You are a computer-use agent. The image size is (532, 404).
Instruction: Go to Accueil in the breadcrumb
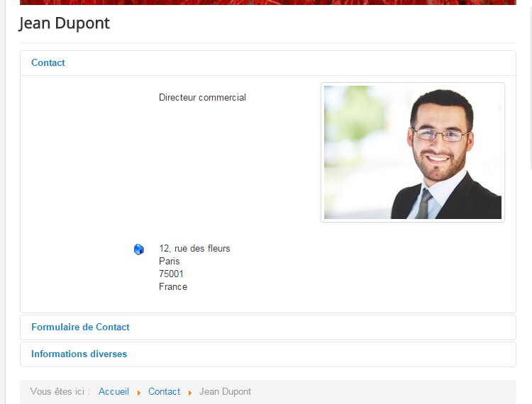coord(113,391)
